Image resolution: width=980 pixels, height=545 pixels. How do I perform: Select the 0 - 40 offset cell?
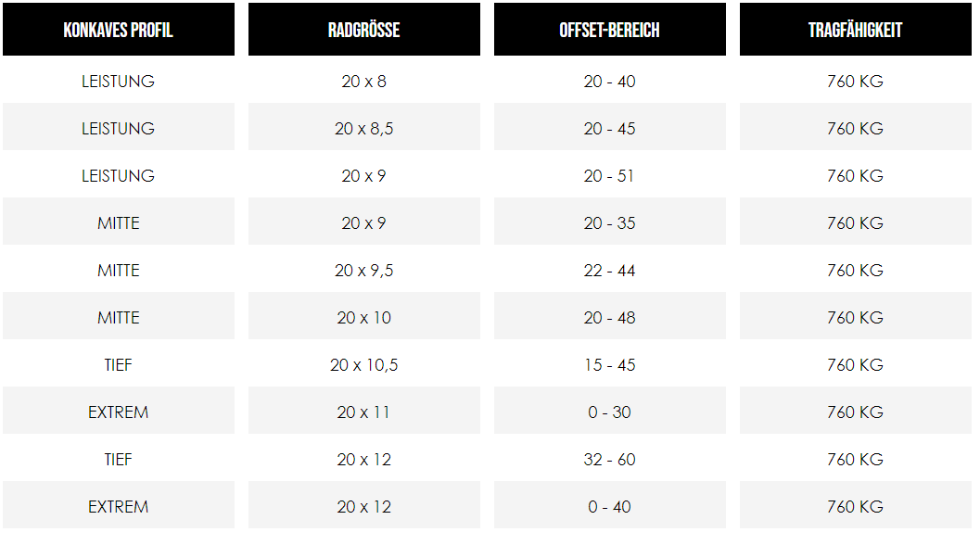point(609,506)
